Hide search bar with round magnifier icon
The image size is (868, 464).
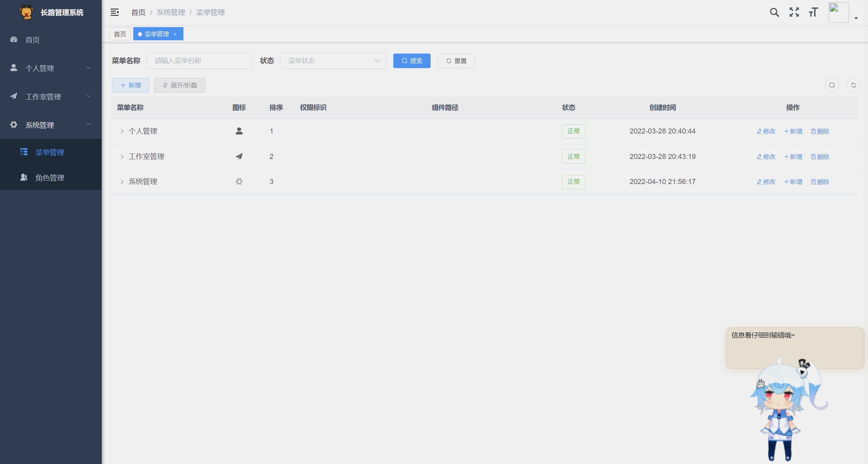[x=832, y=85]
